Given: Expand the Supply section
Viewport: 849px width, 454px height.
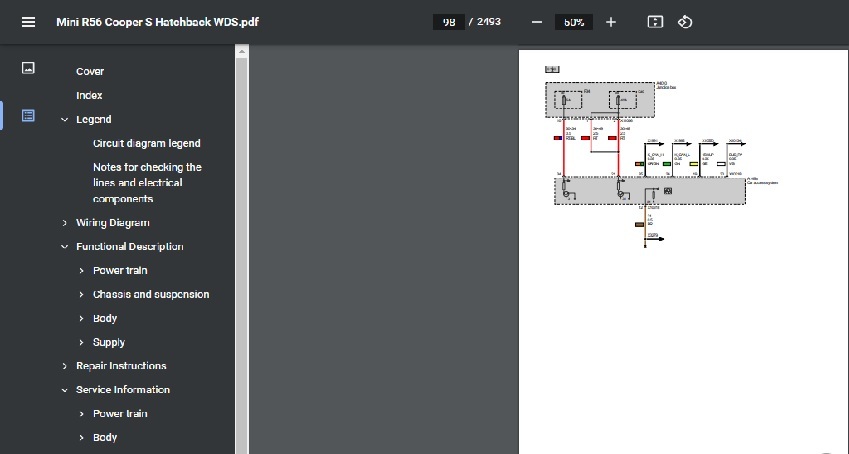Looking at the screenshot, I should tap(81, 342).
